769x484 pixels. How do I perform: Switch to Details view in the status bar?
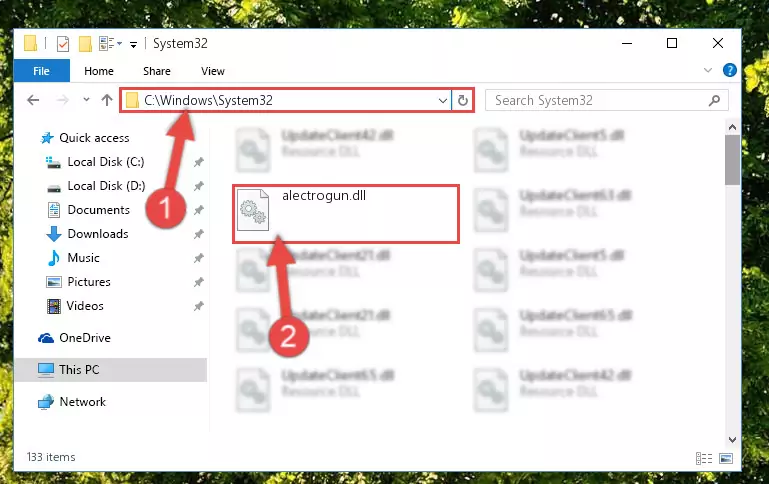(704, 459)
